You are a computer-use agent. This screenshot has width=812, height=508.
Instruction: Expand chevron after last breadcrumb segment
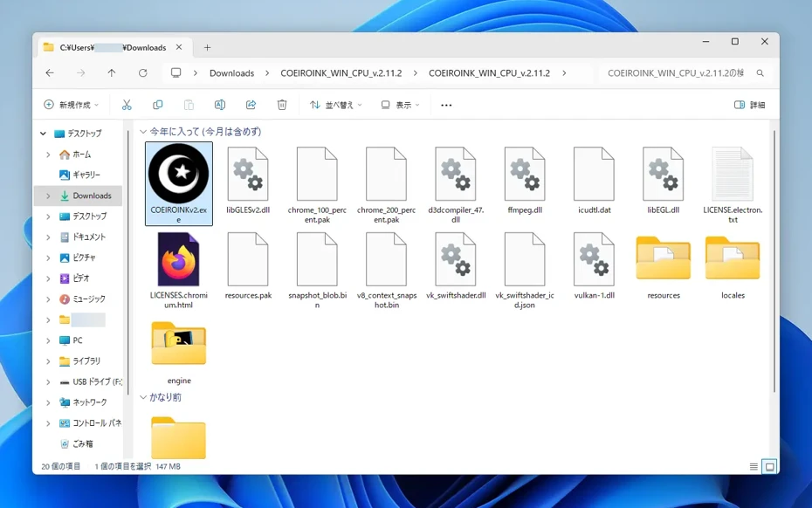(x=564, y=73)
